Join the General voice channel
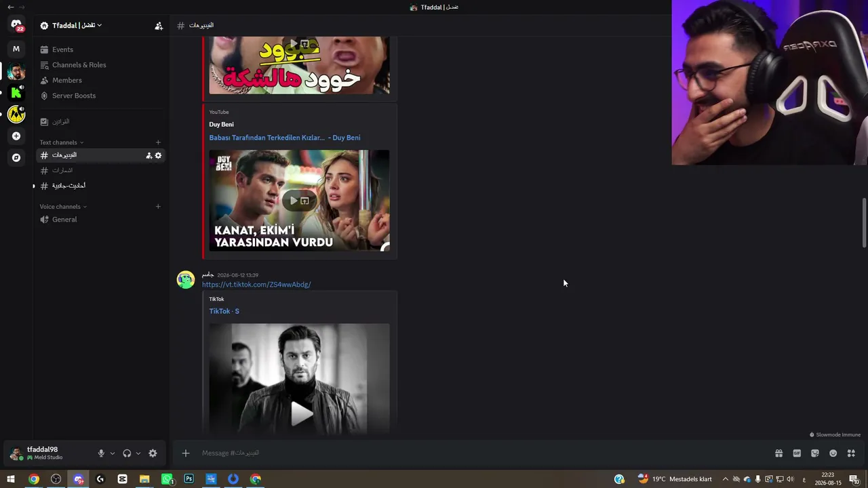This screenshot has width=868, height=488. [x=101, y=220]
